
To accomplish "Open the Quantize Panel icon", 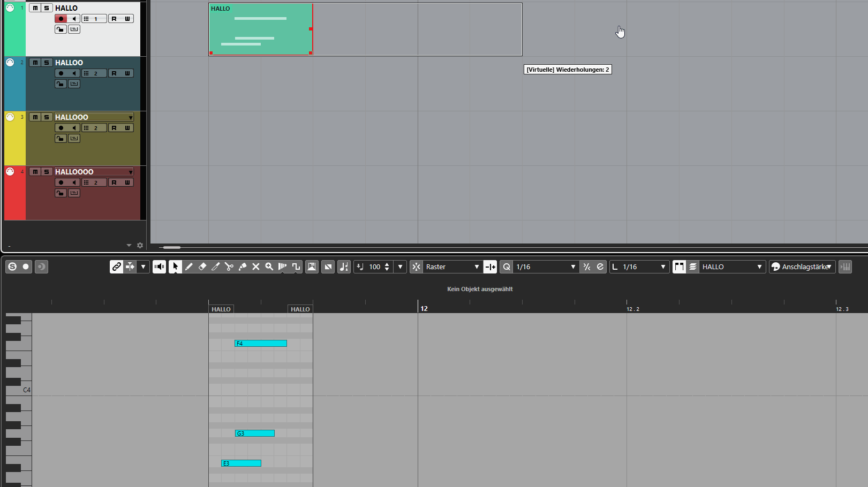I will click(600, 267).
